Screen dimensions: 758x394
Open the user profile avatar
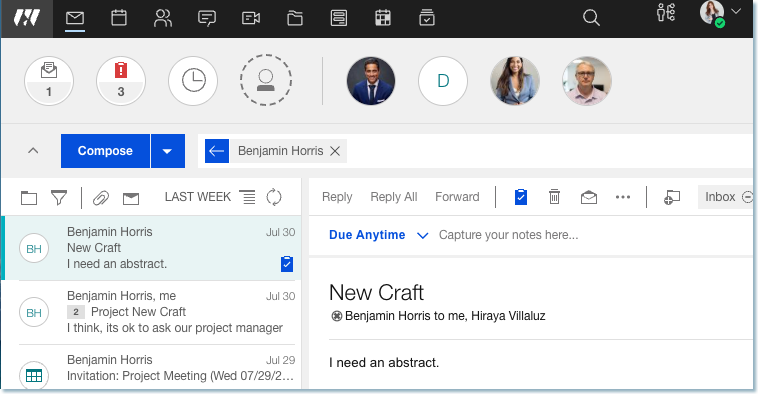712,13
